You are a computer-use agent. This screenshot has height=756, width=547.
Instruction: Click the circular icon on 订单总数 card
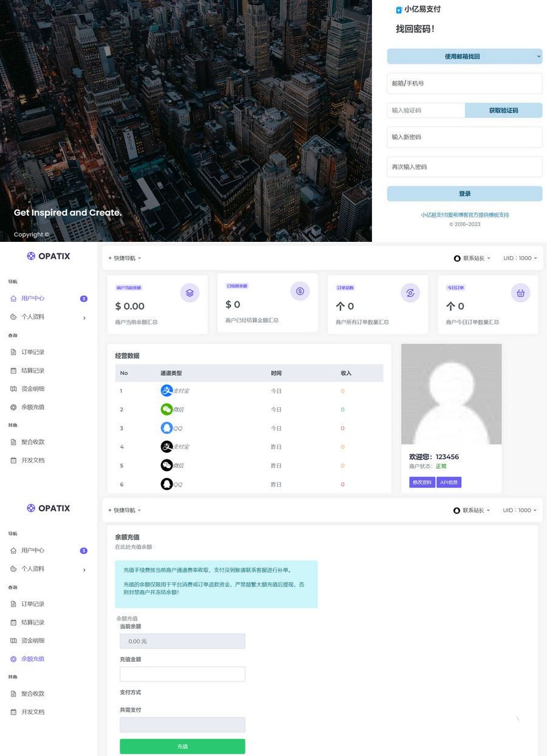point(410,292)
